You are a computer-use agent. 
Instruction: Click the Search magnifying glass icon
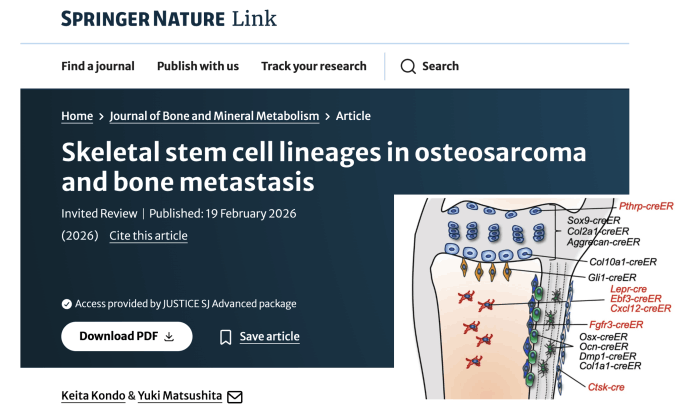click(x=408, y=66)
